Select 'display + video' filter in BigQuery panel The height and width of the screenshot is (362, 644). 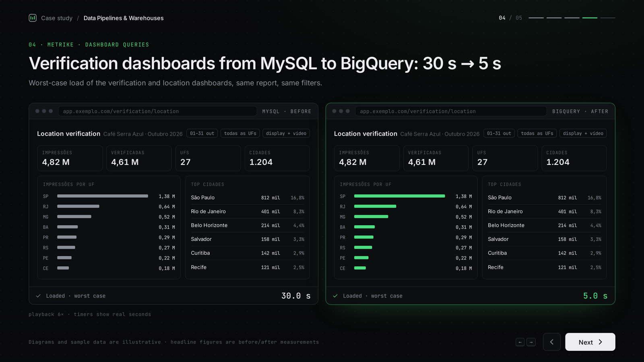(x=583, y=133)
